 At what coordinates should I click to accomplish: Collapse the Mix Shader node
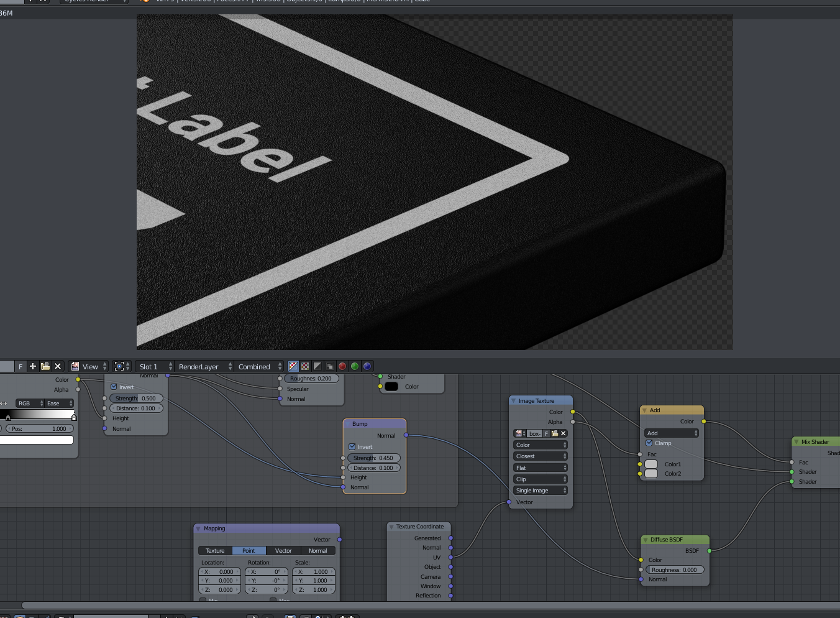click(797, 442)
